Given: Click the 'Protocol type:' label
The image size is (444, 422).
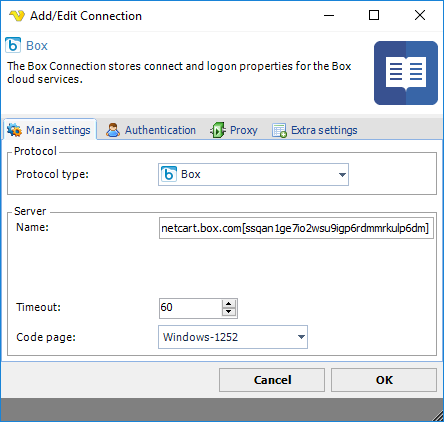Looking at the screenshot, I should tap(52, 174).
